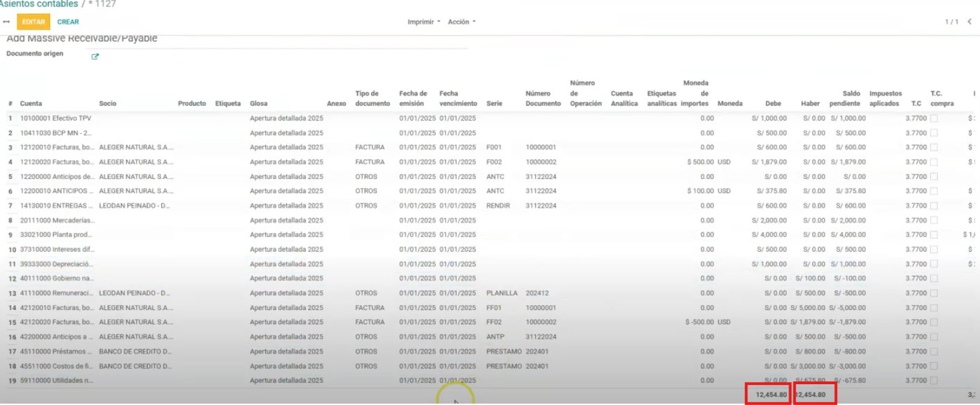The height and width of the screenshot is (405, 980).
Task: Click the 1 / 1 pager indicator
Action: (952, 22)
